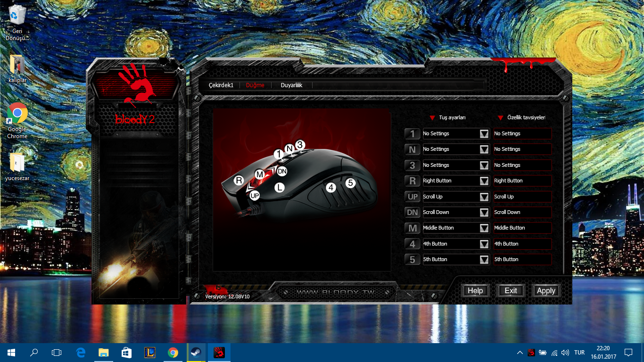
Task: Open the Windows Start menu
Action: (x=11, y=353)
